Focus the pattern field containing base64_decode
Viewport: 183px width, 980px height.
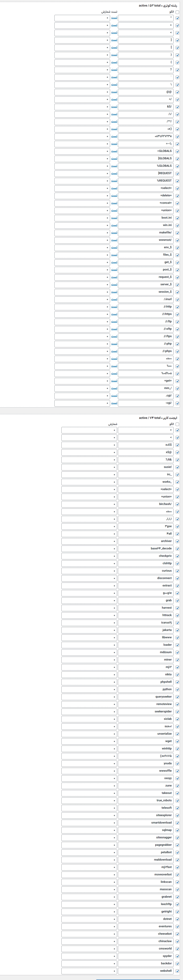tap(146, 549)
